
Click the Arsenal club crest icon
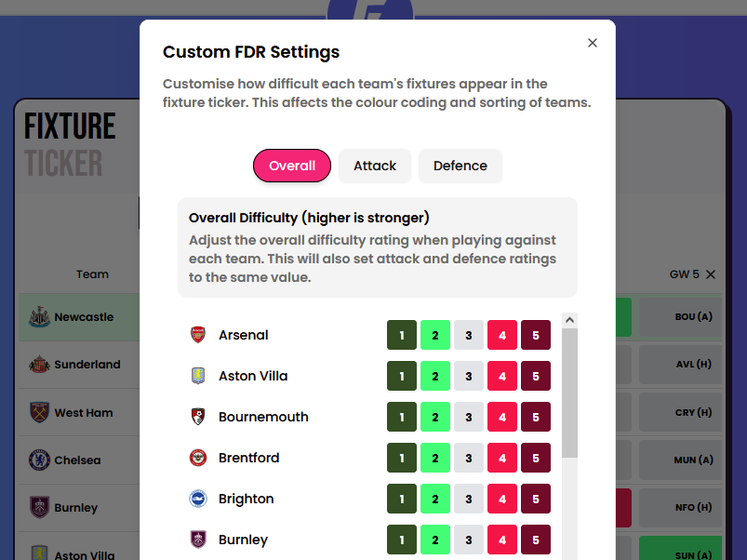click(197, 335)
